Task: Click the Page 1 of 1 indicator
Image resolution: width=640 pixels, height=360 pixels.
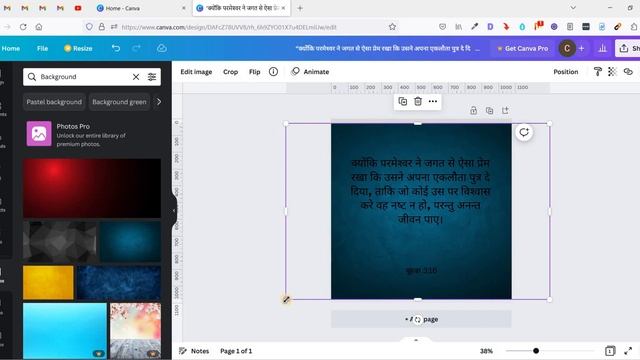Action: point(236,351)
